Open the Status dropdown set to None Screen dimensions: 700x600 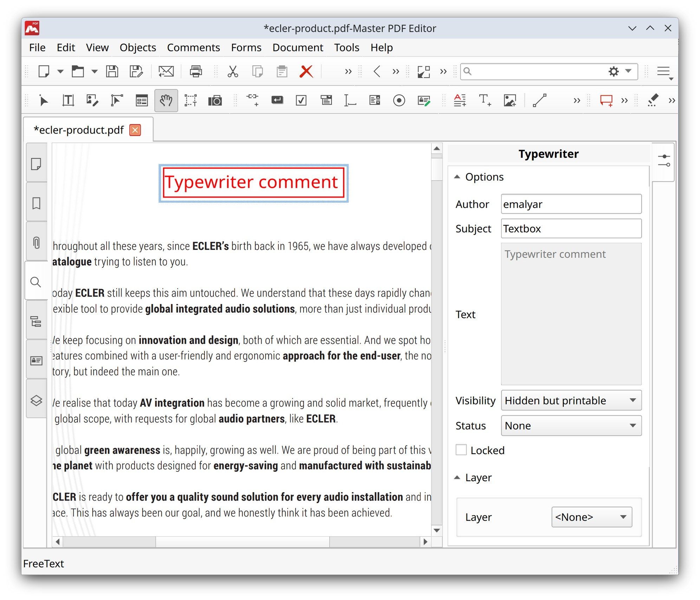(x=571, y=426)
